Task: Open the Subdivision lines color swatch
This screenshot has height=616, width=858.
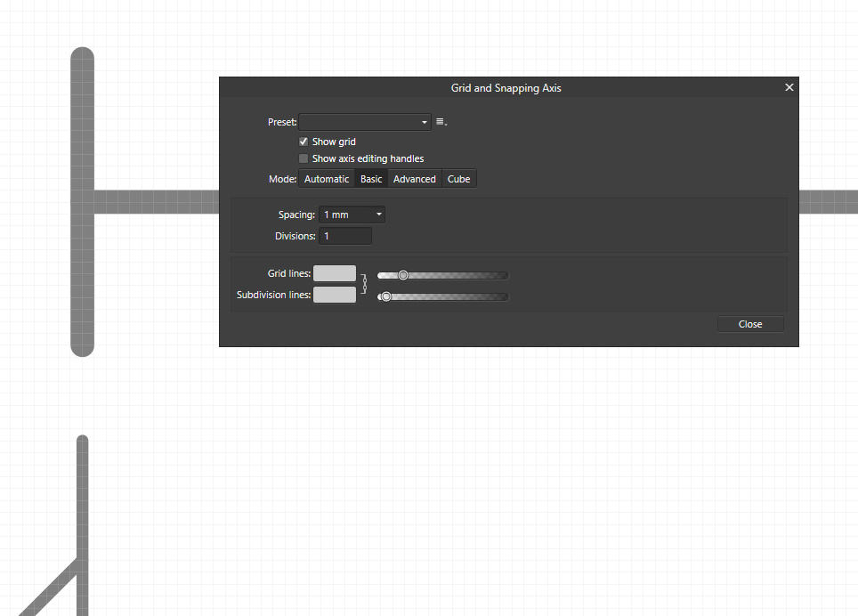Action: (x=335, y=295)
